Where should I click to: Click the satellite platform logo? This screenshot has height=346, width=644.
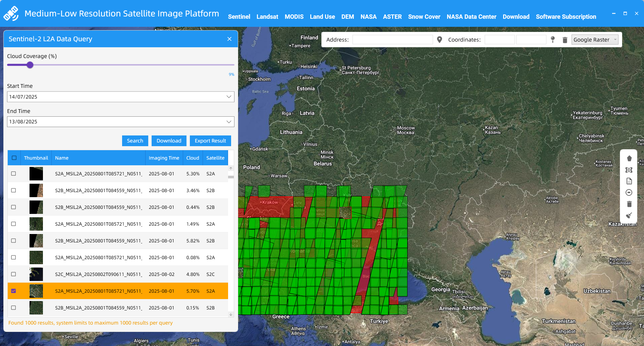pyautogui.click(x=11, y=13)
